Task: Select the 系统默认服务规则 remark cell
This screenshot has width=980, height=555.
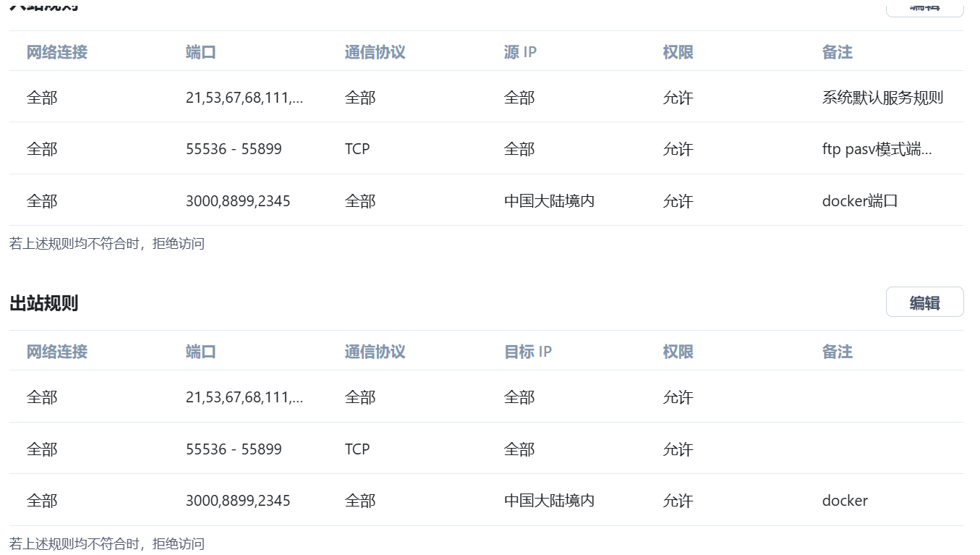Action: click(882, 98)
